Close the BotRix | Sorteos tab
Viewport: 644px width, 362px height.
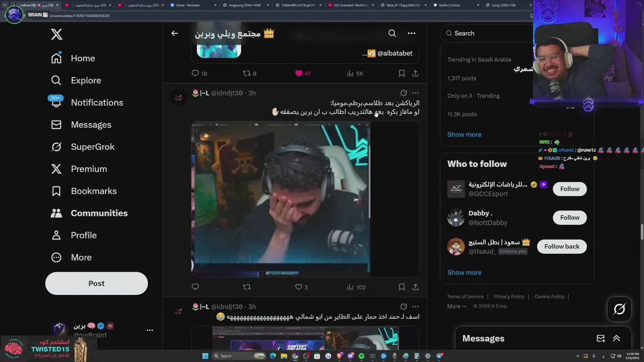[x=477, y=5]
